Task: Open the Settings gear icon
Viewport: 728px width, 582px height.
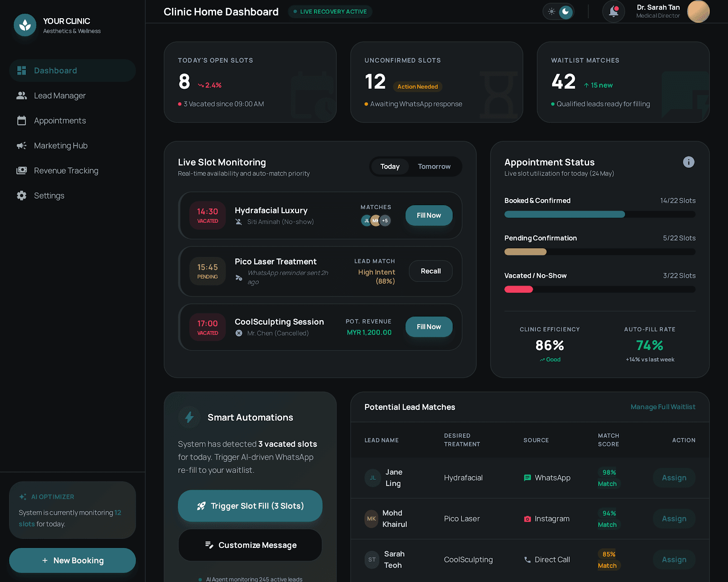Action: [21, 196]
